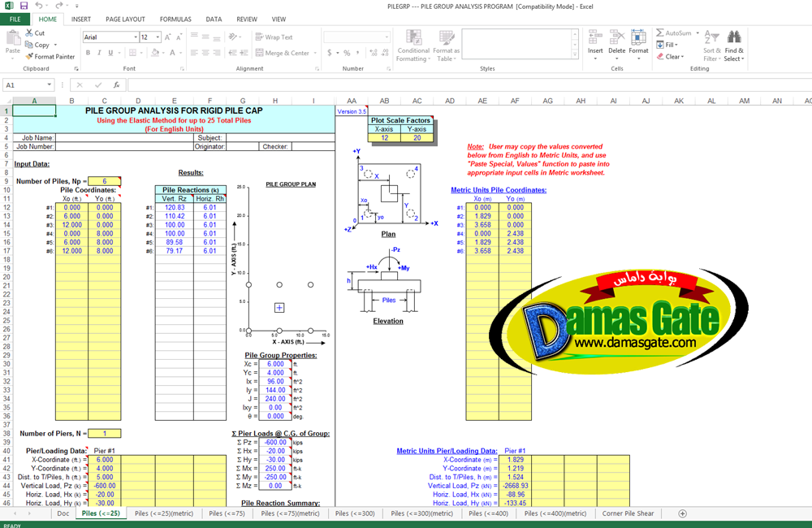
Task: Open number format dropdown
Action: 387,37
